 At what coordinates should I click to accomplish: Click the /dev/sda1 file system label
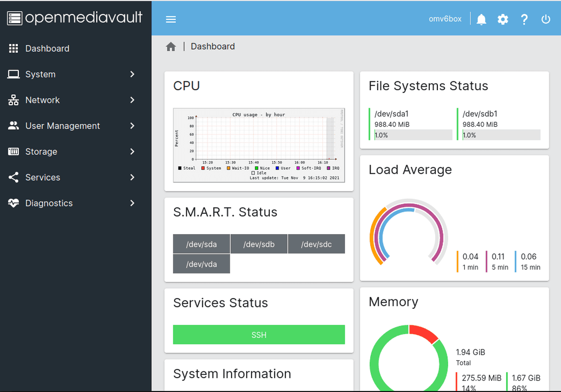point(391,114)
